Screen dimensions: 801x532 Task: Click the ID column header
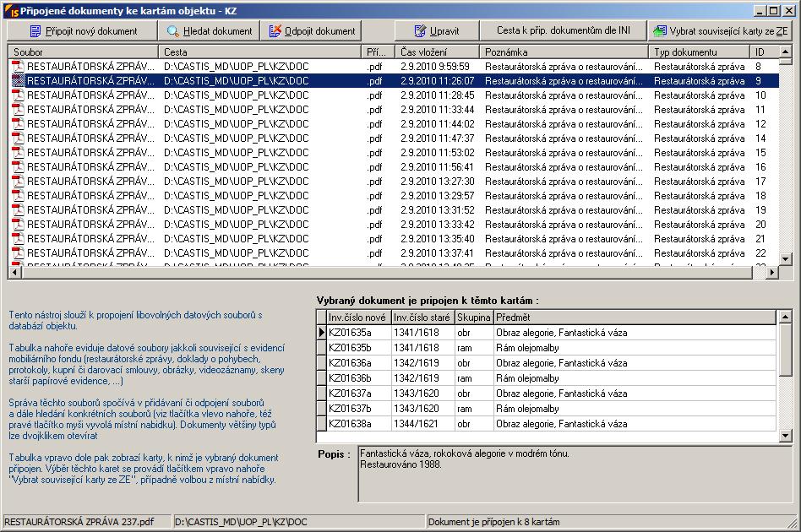click(764, 52)
